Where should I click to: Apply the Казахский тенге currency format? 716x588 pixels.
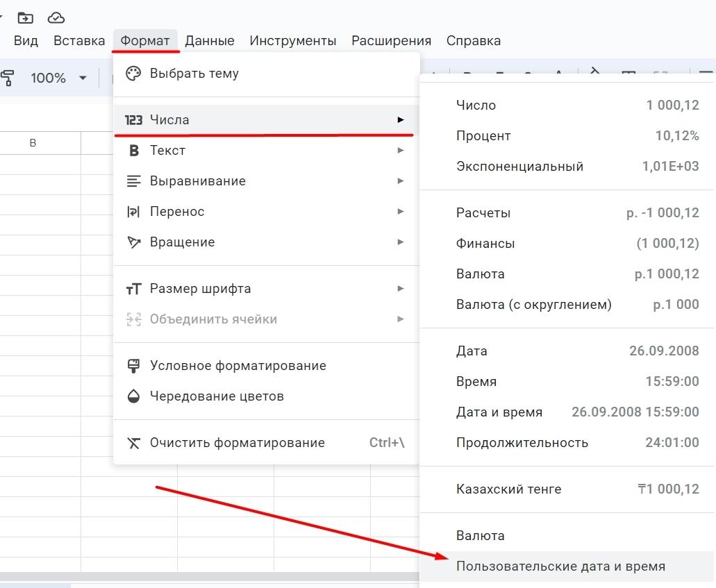pyautogui.click(x=508, y=489)
